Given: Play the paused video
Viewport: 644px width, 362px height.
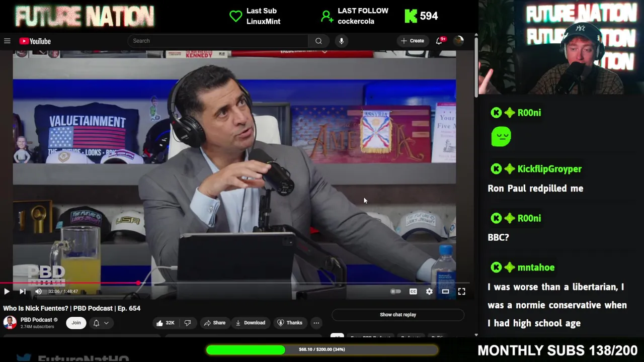Looking at the screenshot, I should [x=7, y=291].
